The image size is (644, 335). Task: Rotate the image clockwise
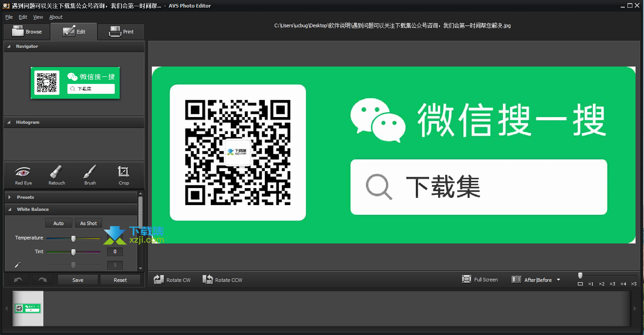point(172,280)
